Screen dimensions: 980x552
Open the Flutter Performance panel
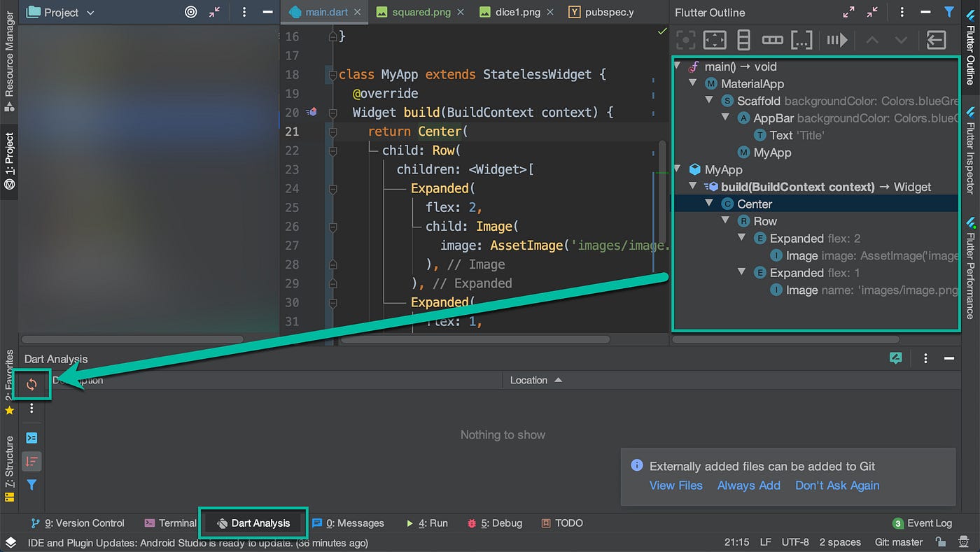pos(972,266)
